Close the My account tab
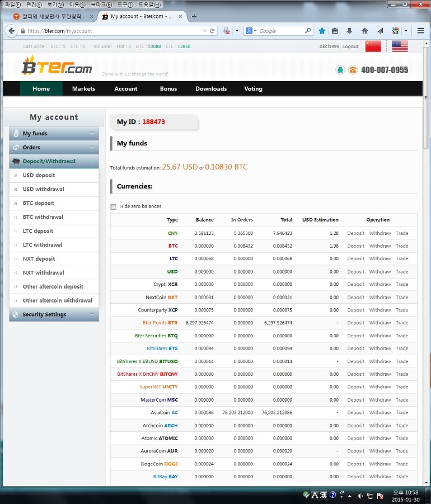This screenshot has width=431, height=504. [180, 16]
